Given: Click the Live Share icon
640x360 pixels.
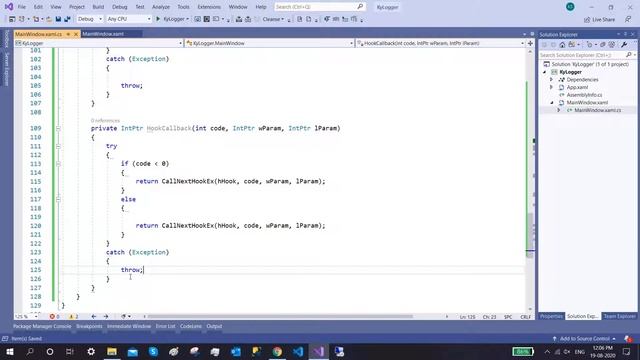Looking at the screenshot, I should tap(587, 20).
